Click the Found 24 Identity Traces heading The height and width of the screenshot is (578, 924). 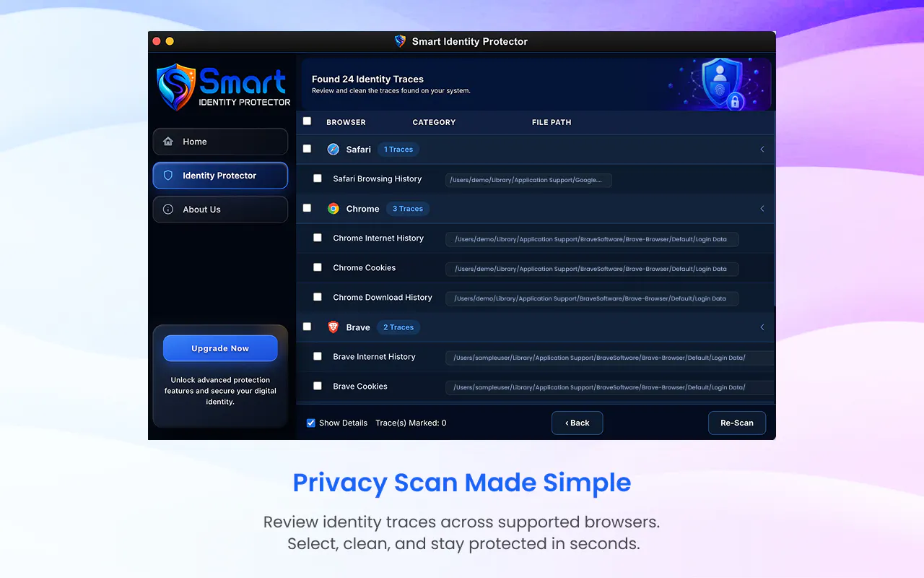[367, 79]
